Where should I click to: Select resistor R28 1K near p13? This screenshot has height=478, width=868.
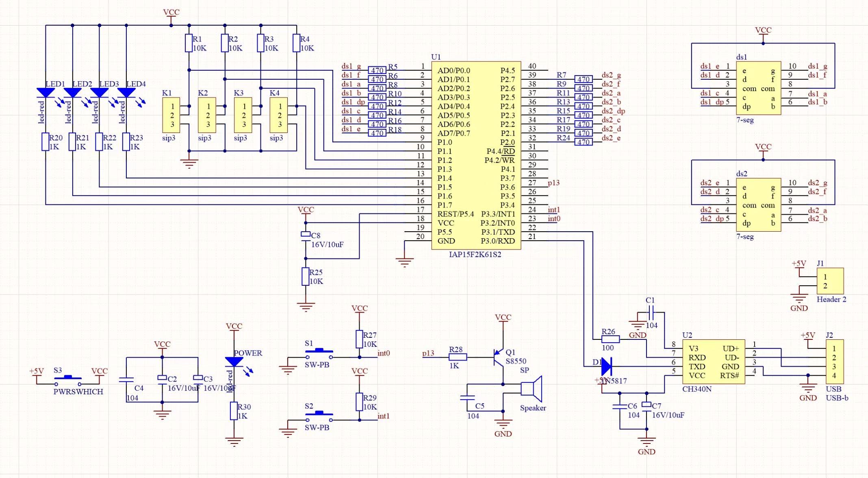458,357
